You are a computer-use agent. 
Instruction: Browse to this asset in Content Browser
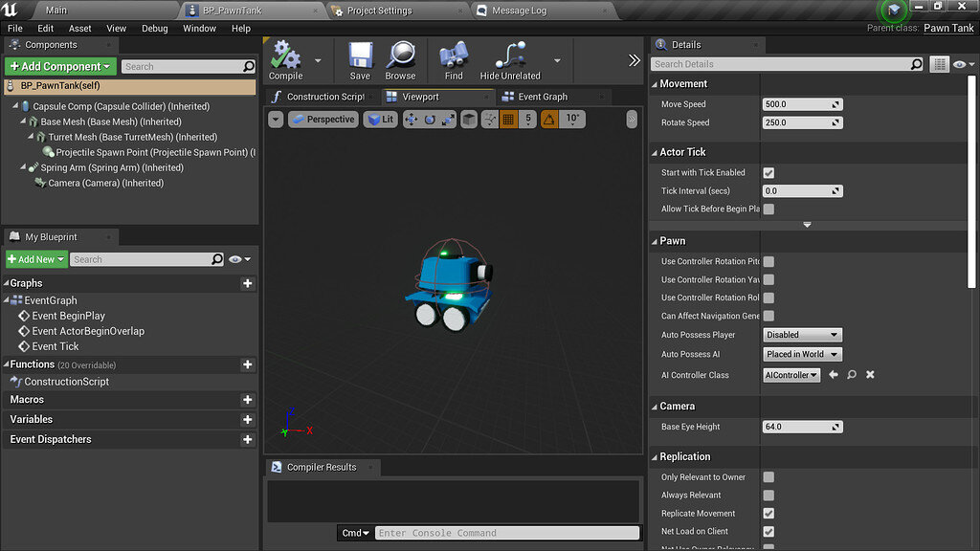pyautogui.click(x=401, y=59)
